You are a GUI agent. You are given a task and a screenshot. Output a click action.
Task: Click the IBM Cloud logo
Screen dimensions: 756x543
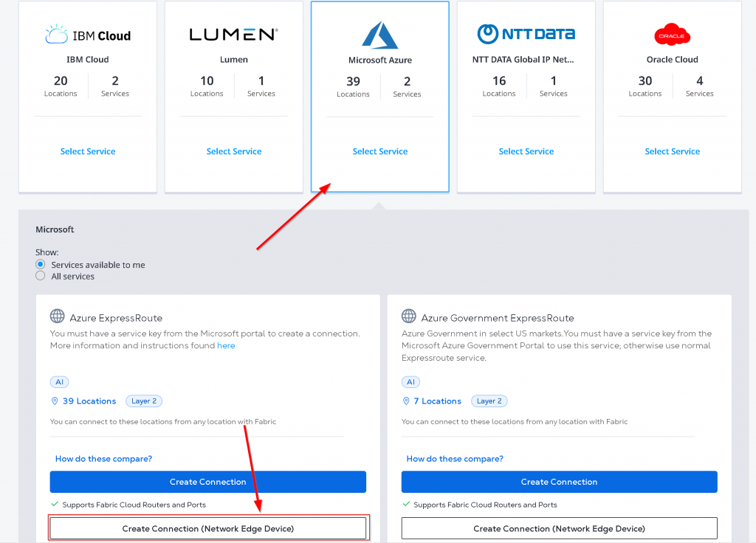pos(87,35)
